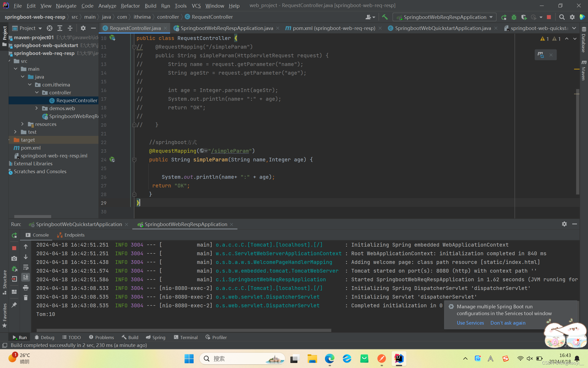The height and width of the screenshot is (368, 588).
Task: Open Search Everywhere magnifier icon
Action: click(562, 17)
